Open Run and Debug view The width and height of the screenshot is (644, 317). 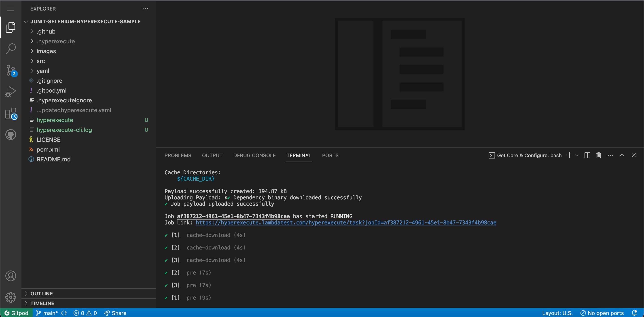click(11, 92)
